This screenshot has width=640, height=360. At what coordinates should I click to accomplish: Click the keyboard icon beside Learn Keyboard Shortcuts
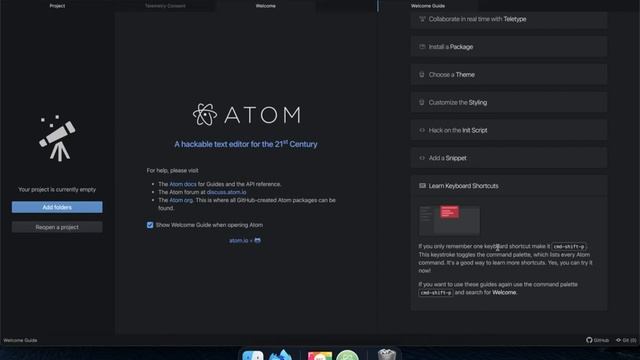422,186
